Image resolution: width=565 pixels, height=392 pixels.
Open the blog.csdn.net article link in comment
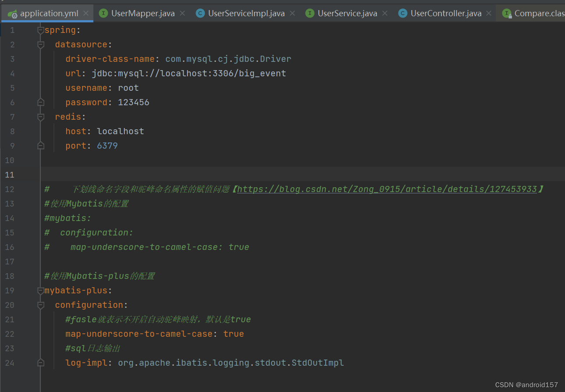click(x=387, y=189)
